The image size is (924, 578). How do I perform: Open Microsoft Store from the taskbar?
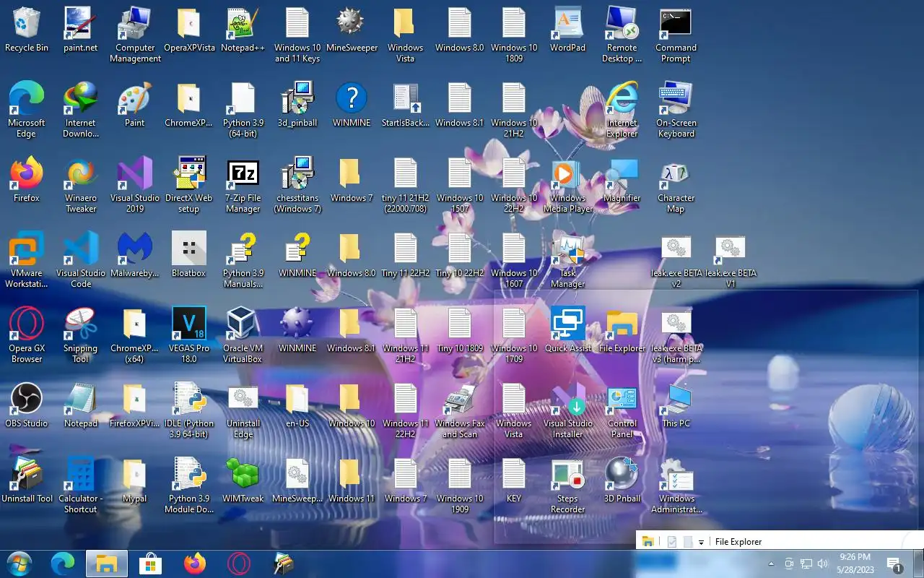click(150, 564)
